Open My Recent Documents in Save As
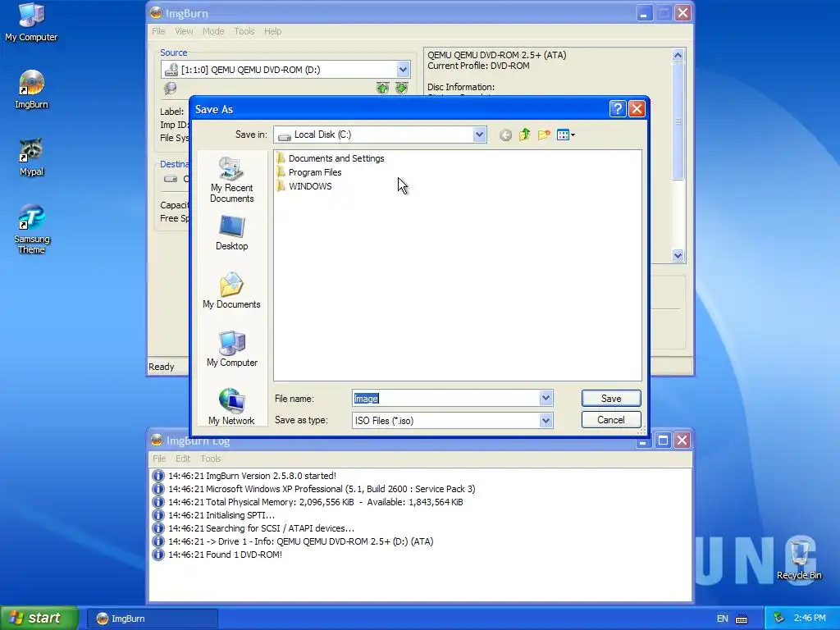 [231, 180]
